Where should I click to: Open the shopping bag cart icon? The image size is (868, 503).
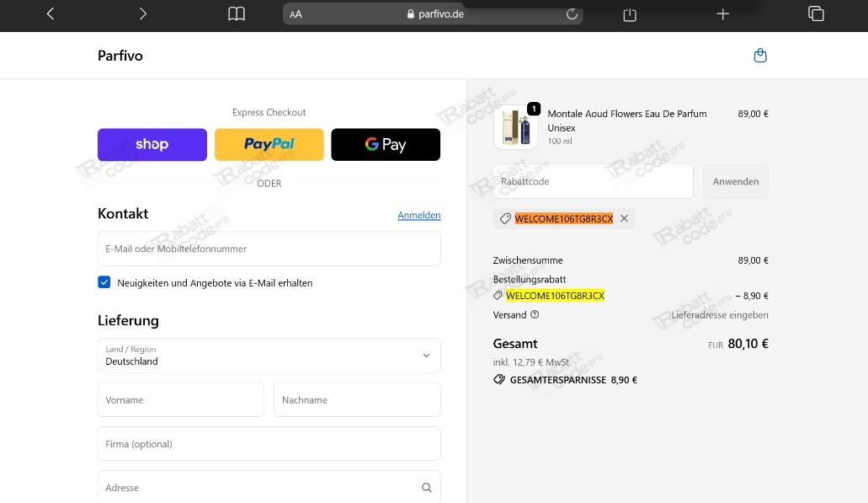tap(760, 56)
